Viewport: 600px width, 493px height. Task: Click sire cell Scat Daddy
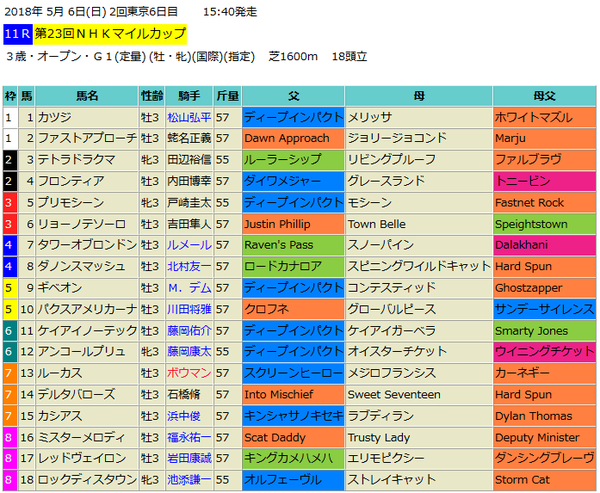(293, 437)
